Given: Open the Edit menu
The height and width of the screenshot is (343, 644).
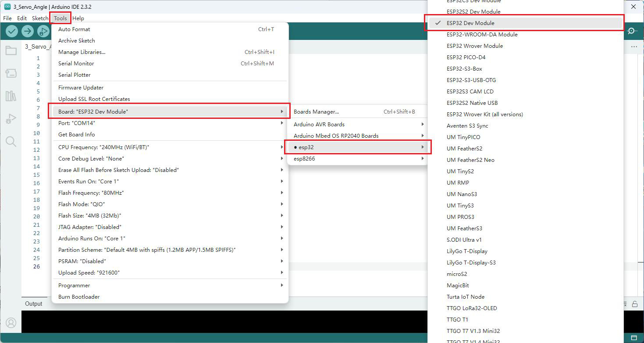Looking at the screenshot, I should [x=22, y=18].
